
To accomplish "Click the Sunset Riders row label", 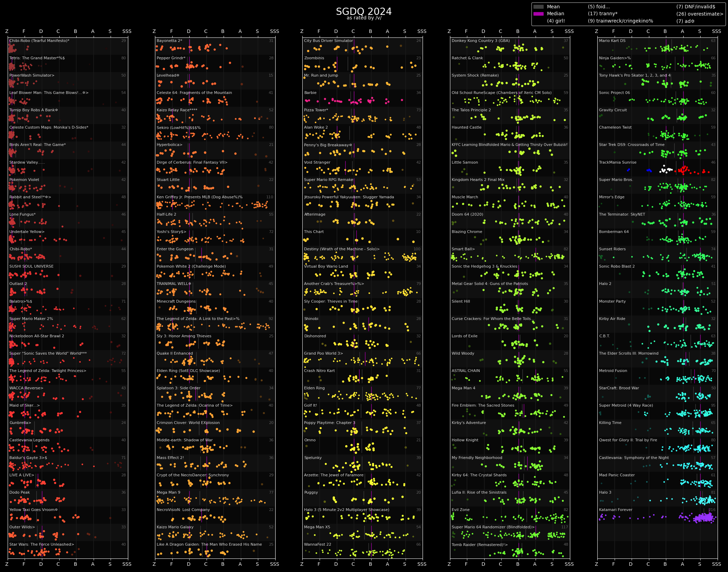I will (613, 249).
